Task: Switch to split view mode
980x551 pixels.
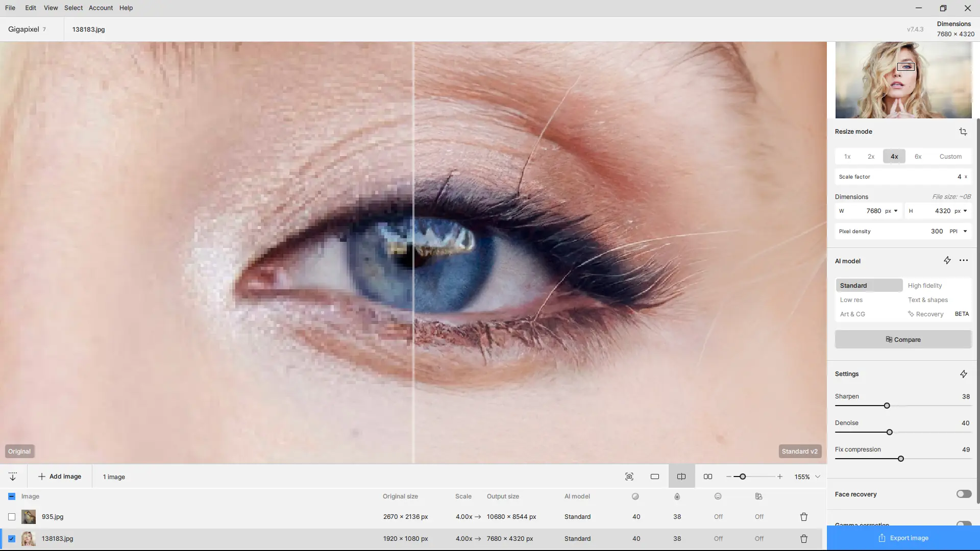Action: point(681,477)
